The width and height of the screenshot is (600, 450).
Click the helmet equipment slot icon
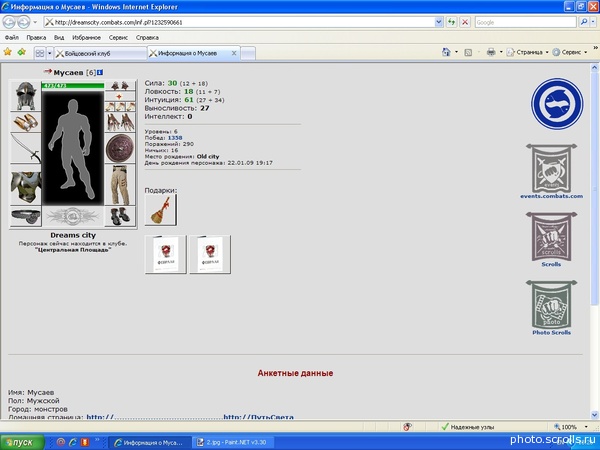coord(26,96)
